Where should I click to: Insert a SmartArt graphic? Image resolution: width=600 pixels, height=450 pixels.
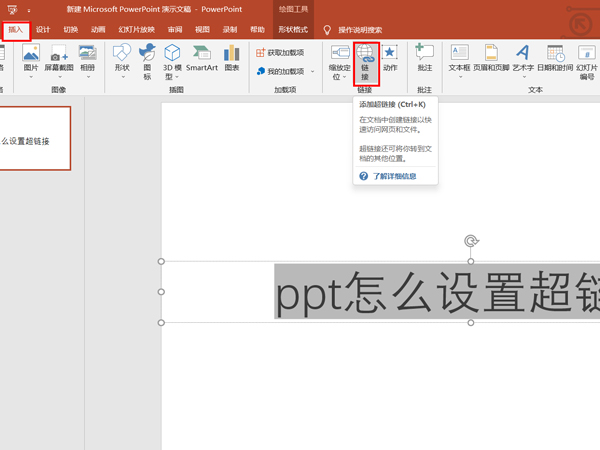pos(201,60)
